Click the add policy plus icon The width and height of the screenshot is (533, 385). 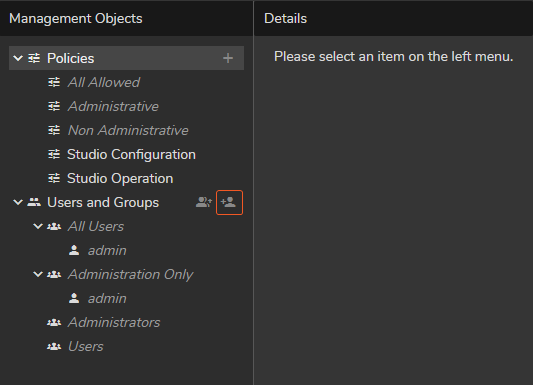228,58
